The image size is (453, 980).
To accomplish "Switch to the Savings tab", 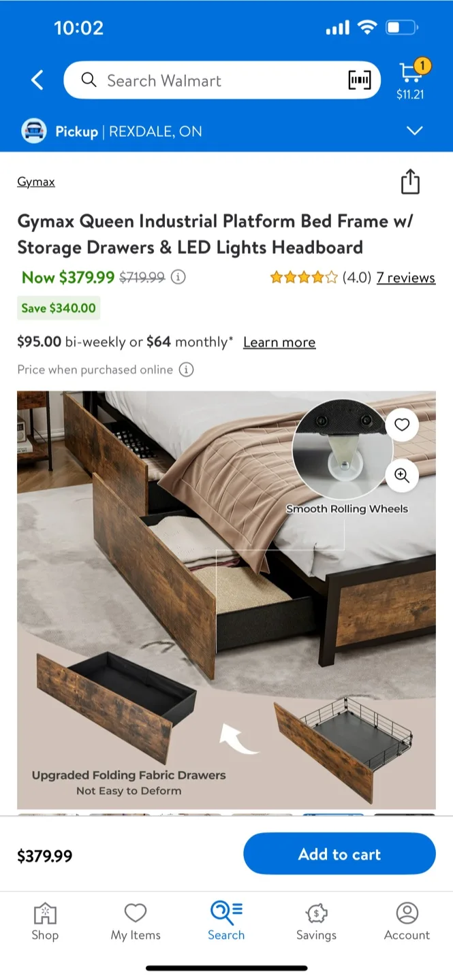I will click(316, 922).
